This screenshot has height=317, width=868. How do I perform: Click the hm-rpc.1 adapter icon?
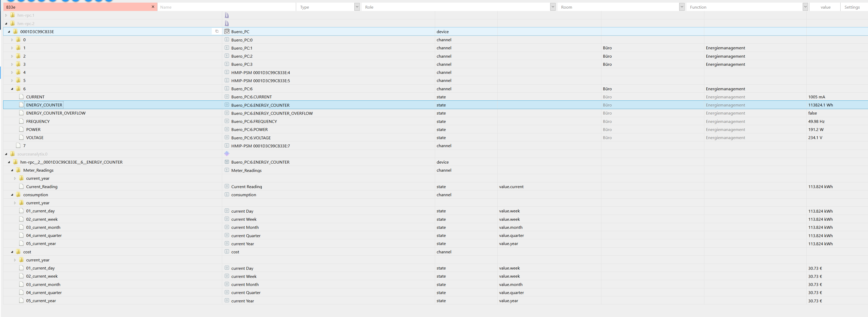(227, 15)
